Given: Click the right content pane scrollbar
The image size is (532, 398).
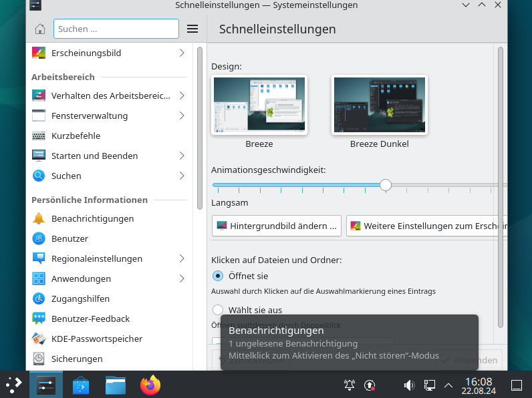Looking at the screenshot, I should pyautogui.click(x=501, y=188).
